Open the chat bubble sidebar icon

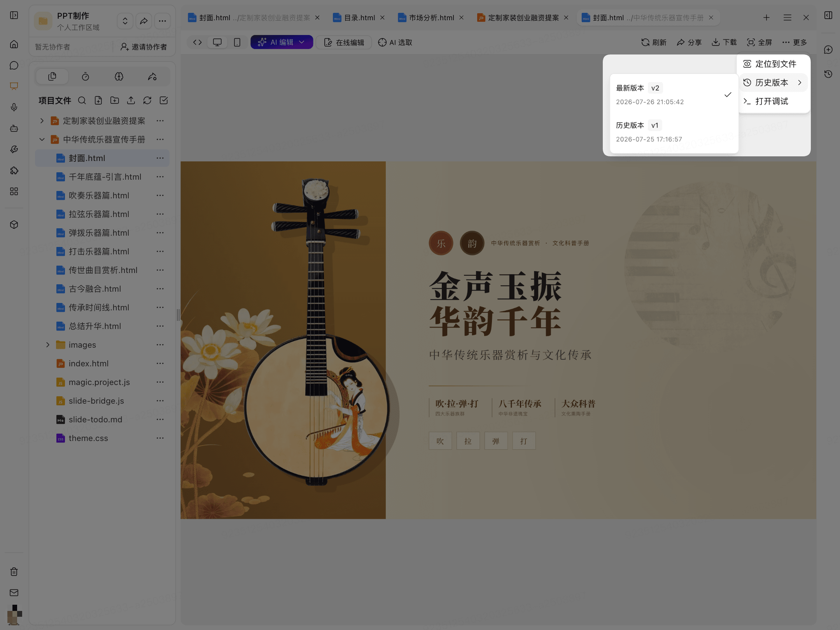pos(14,65)
